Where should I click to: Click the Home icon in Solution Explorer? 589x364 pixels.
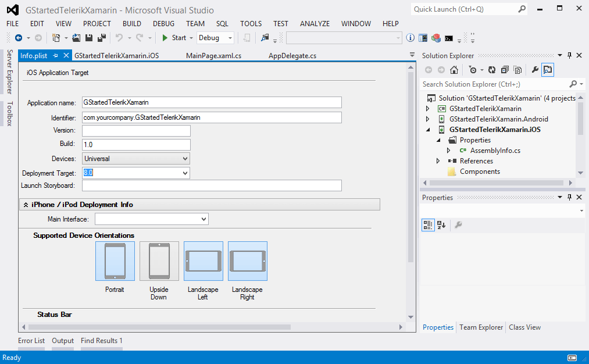[454, 70]
